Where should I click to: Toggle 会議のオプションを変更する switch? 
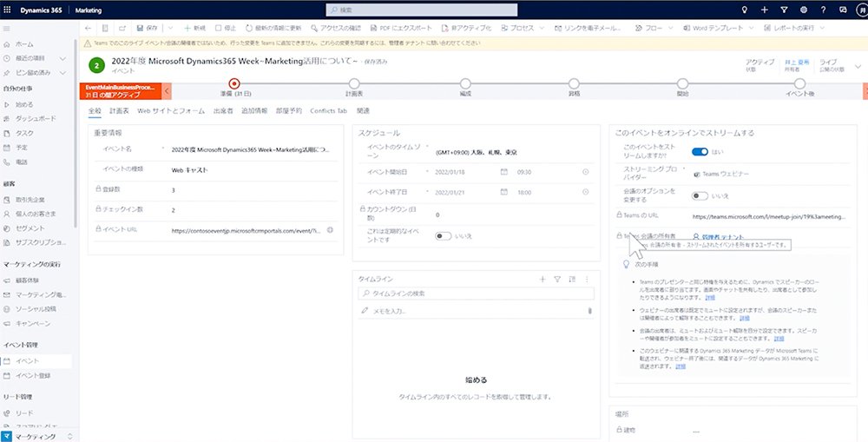(700, 195)
